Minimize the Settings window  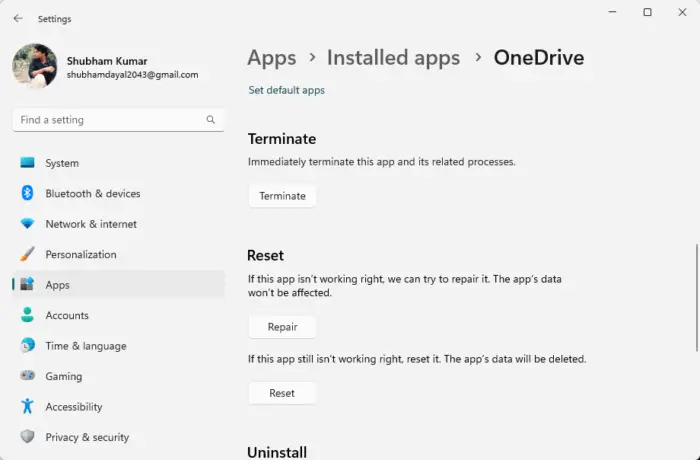coord(612,12)
